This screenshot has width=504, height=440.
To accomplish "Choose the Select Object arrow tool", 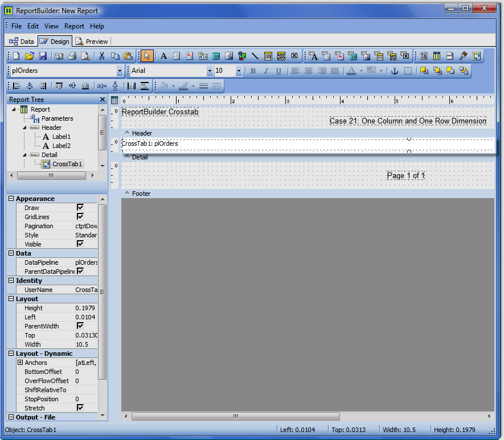I will pyautogui.click(x=147, y=56).
